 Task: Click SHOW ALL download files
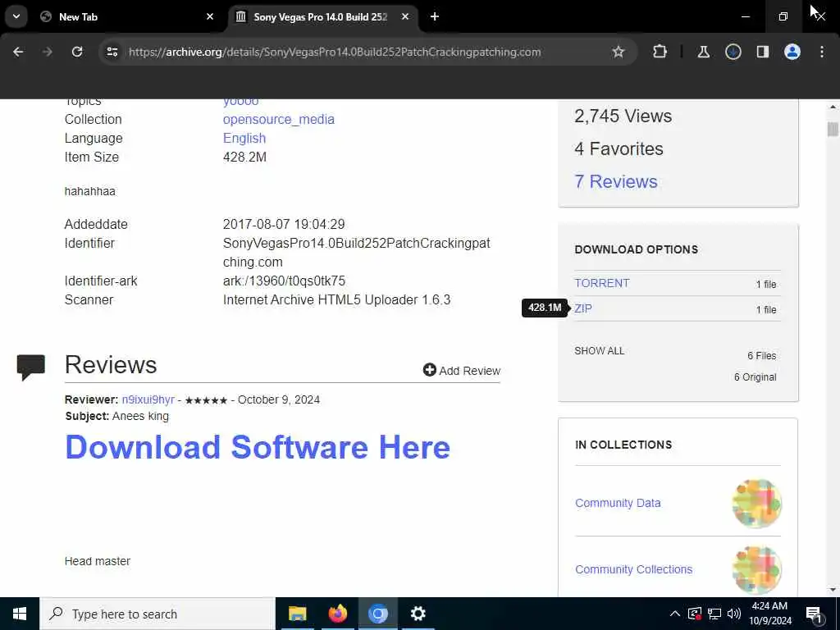tap(600, 351)
